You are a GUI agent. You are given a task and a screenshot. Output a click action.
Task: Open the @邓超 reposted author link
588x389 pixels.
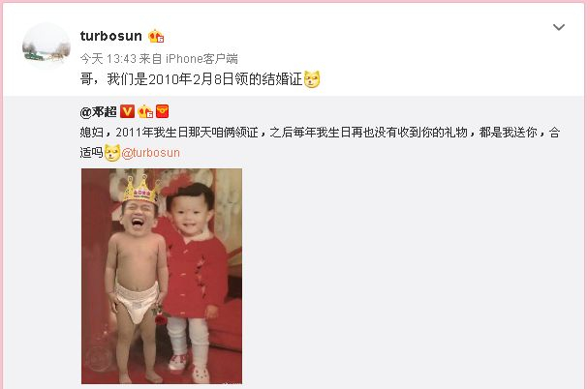pos(98,111)
